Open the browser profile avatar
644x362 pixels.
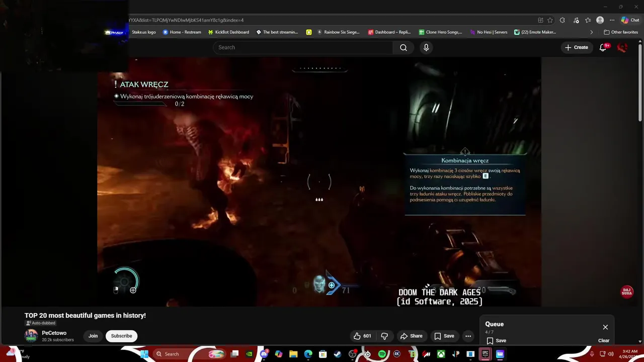(600, 20)
